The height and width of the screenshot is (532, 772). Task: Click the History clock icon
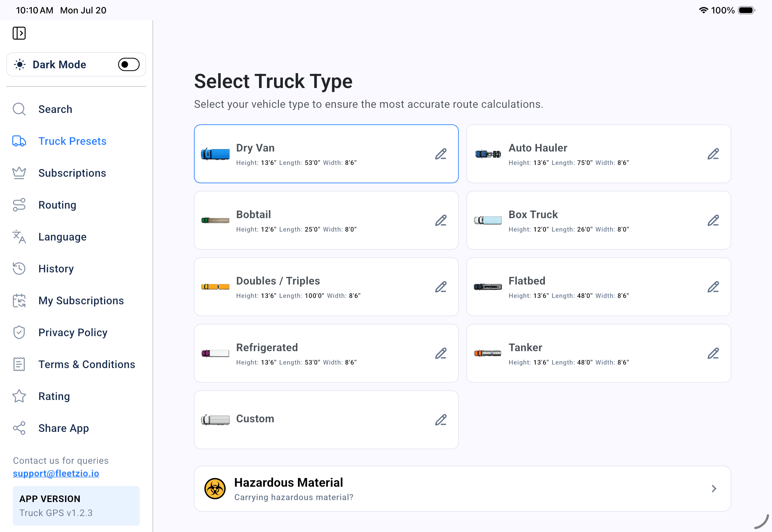pyautogui.click(x=19, y=268)
